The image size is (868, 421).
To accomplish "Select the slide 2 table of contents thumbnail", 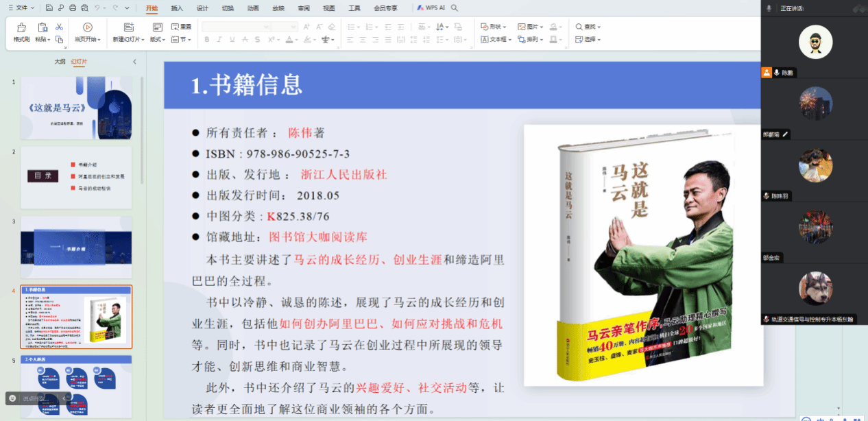I will click(x=76, y=177).
